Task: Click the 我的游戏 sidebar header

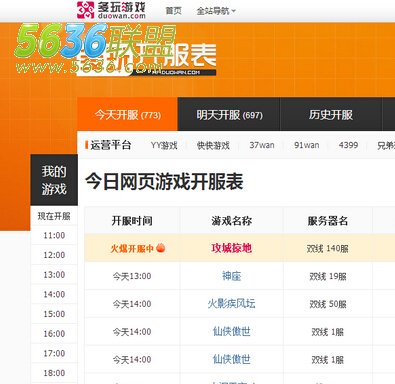Action: (x=54, y=180)
